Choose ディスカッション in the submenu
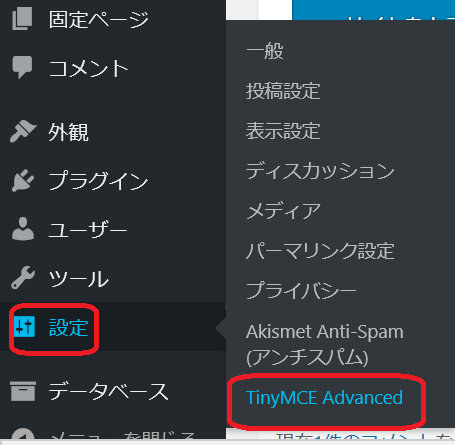455x445 pixels. coord(320,171)
